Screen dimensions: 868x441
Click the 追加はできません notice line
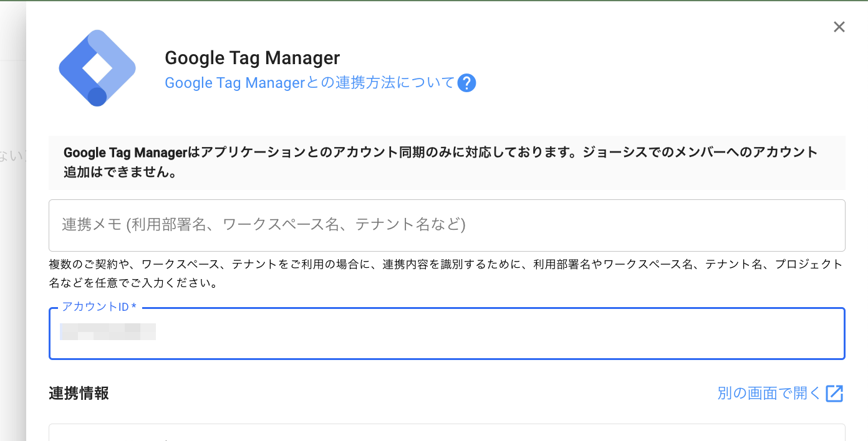coord(120,173)
